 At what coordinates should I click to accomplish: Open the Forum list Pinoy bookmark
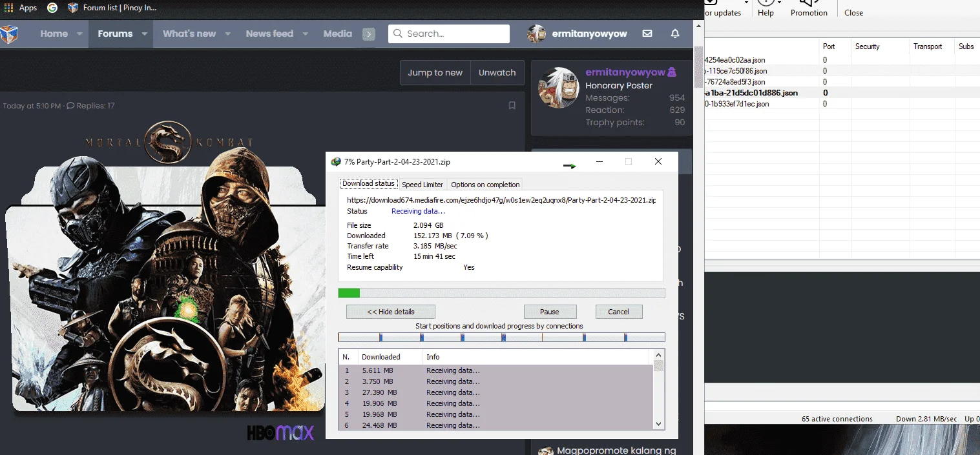click(112, 8)
